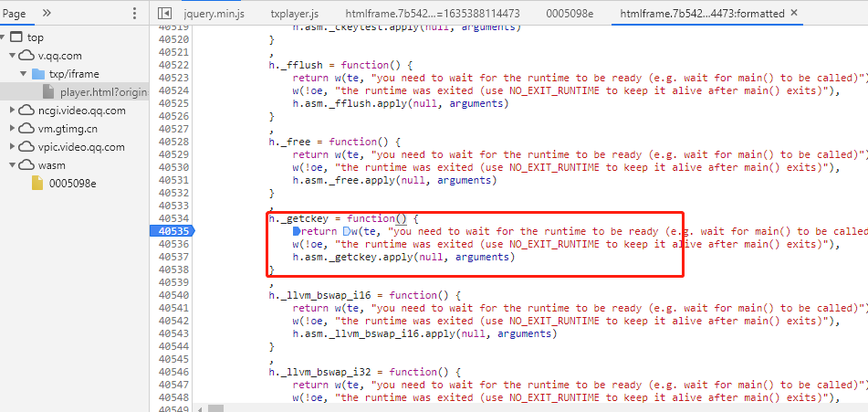Select ncgi.video.qq.com tree label
This screenshot has width=868, height=412.
82,111
